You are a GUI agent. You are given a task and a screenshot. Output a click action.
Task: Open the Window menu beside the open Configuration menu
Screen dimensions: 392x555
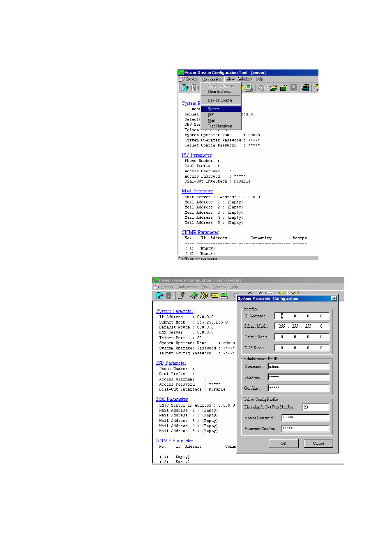coord(245,79)
